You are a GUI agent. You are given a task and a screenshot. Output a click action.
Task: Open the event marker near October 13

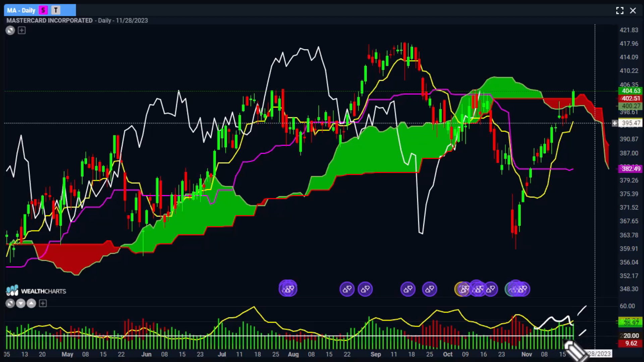click(477, 289)
